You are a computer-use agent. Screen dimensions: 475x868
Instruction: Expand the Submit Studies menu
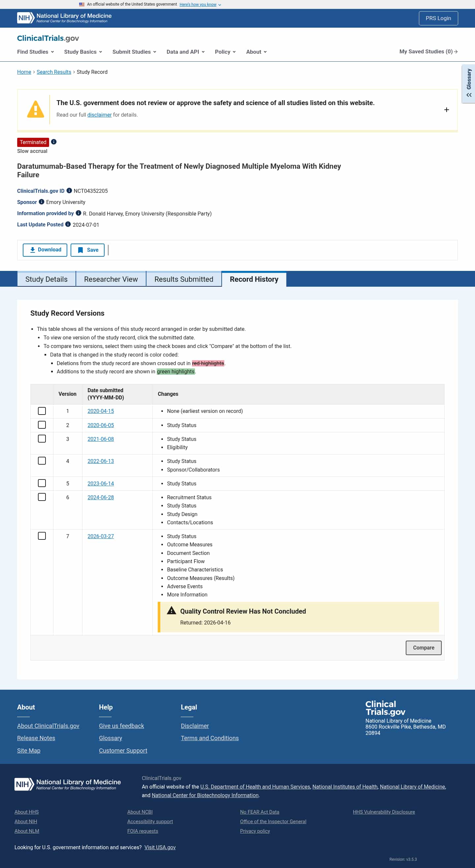tap(134, 51)
